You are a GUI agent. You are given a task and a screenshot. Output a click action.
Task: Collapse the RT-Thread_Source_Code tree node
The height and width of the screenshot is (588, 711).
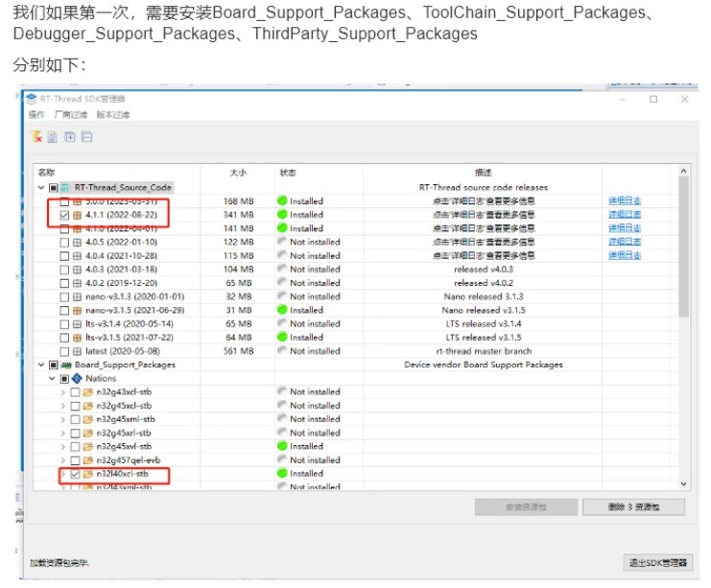tap(41, 188)
